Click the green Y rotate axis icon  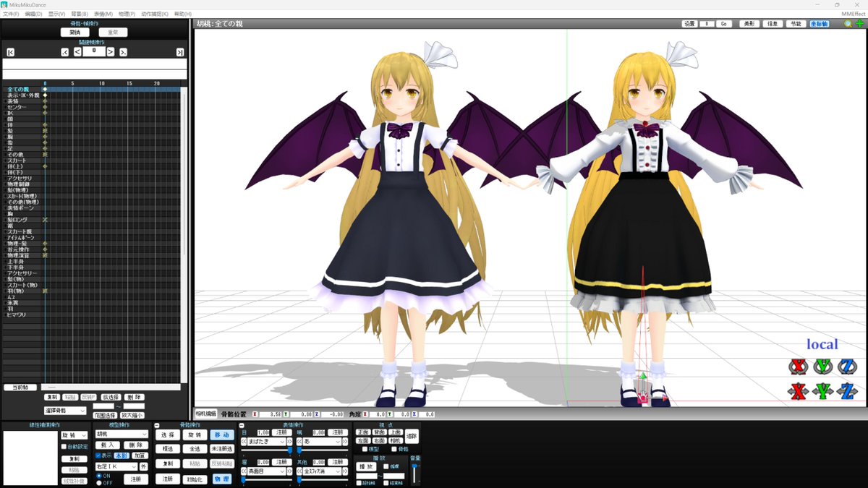pyautogui.click(x=823, y=367)
